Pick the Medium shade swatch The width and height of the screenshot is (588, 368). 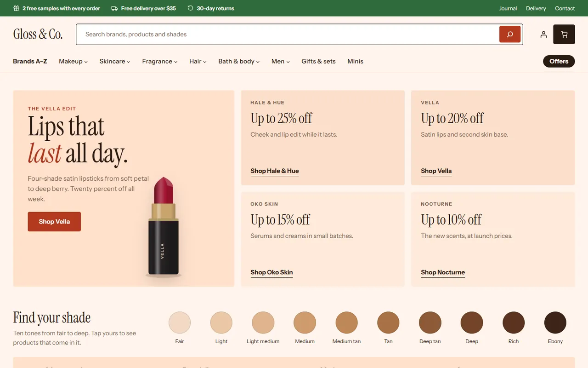tap(305, 322)
